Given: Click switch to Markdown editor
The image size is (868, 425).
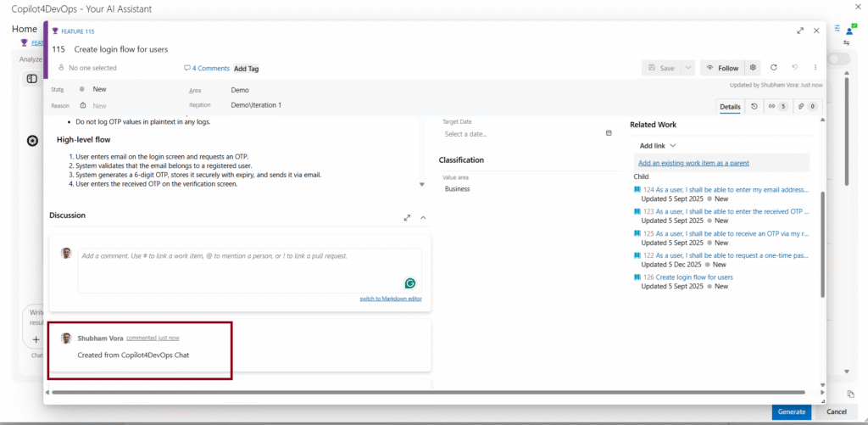Looking at the screenshot, I should 391,299.
